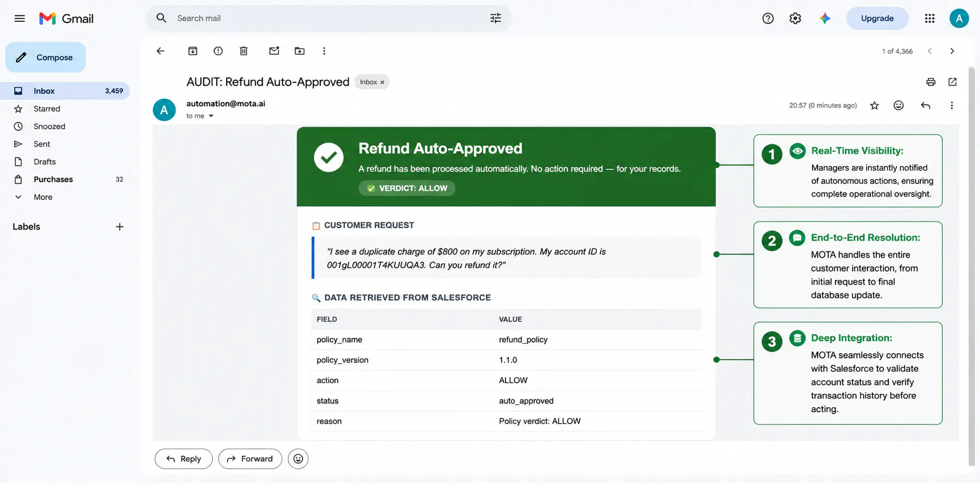Screen dimensions: 980x483
Task: Archive this email using toolbar icon
Action: coord(193,51)
